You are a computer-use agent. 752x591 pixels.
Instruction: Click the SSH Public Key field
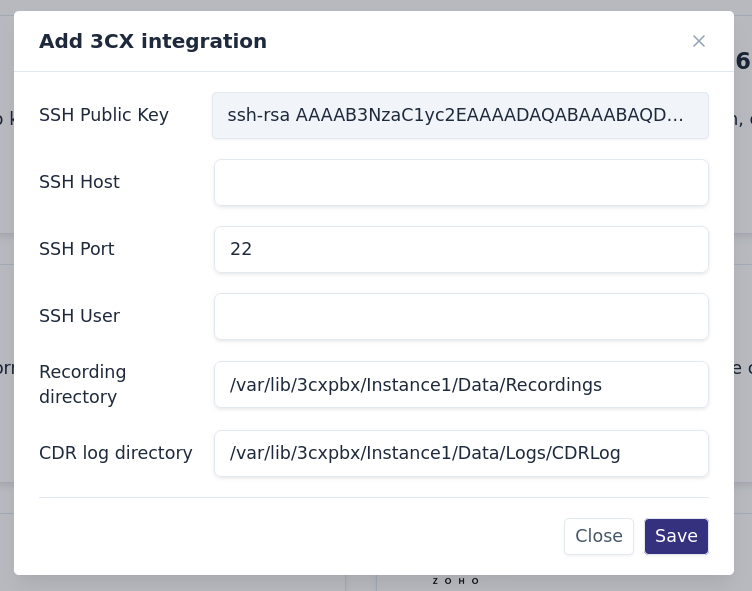[460, 116]
